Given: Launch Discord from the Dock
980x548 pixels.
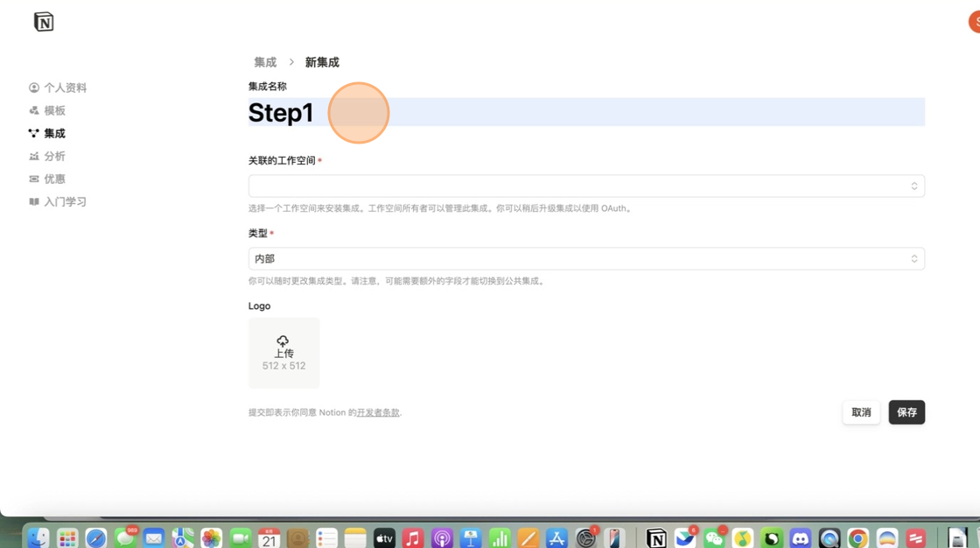Looking at the screenshot, I should point(799,537).
